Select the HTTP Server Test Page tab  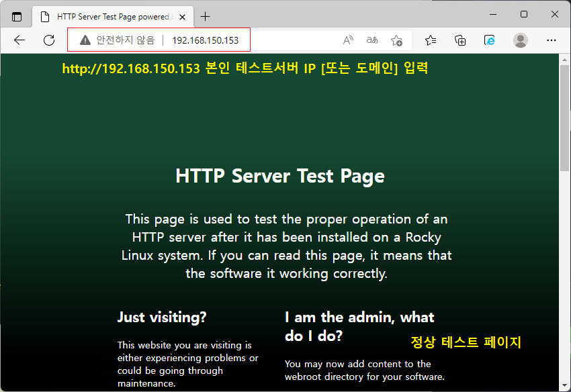point(113,17)
